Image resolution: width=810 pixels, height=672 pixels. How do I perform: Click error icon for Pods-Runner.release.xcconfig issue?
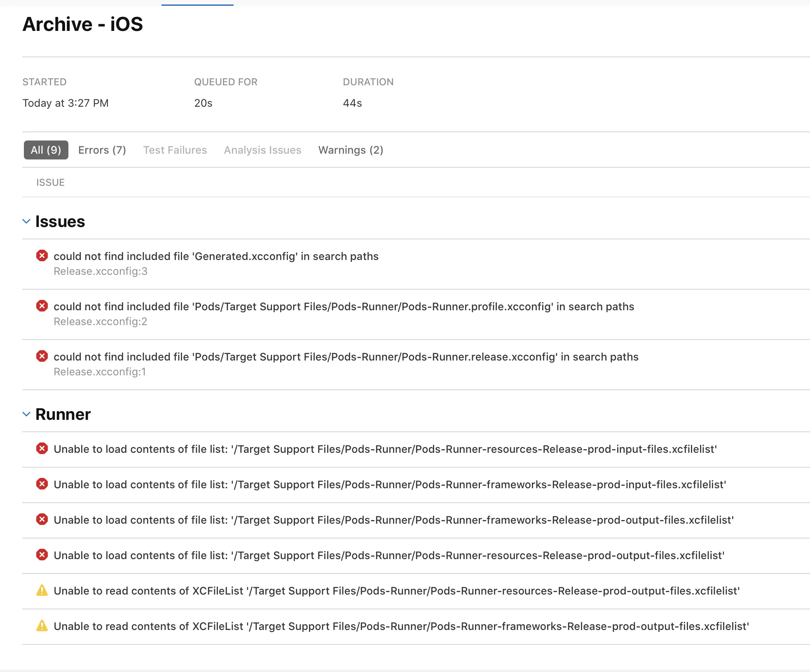pos(42,356)
